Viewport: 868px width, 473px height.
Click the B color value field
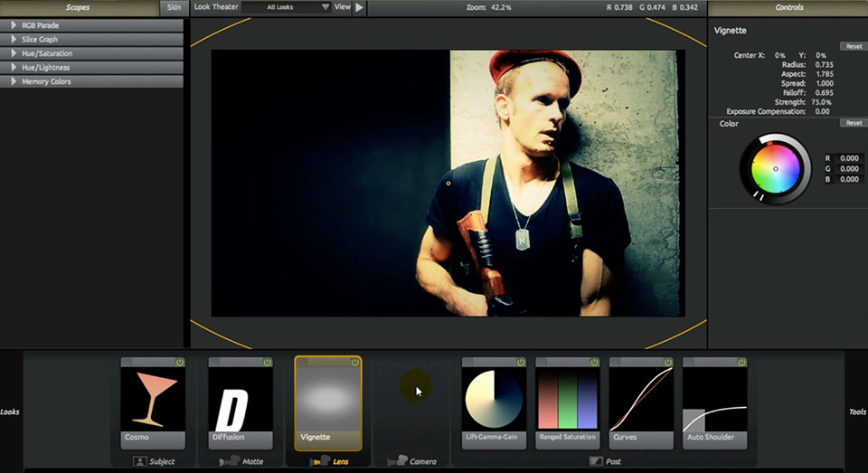click(x=849, y=179)
